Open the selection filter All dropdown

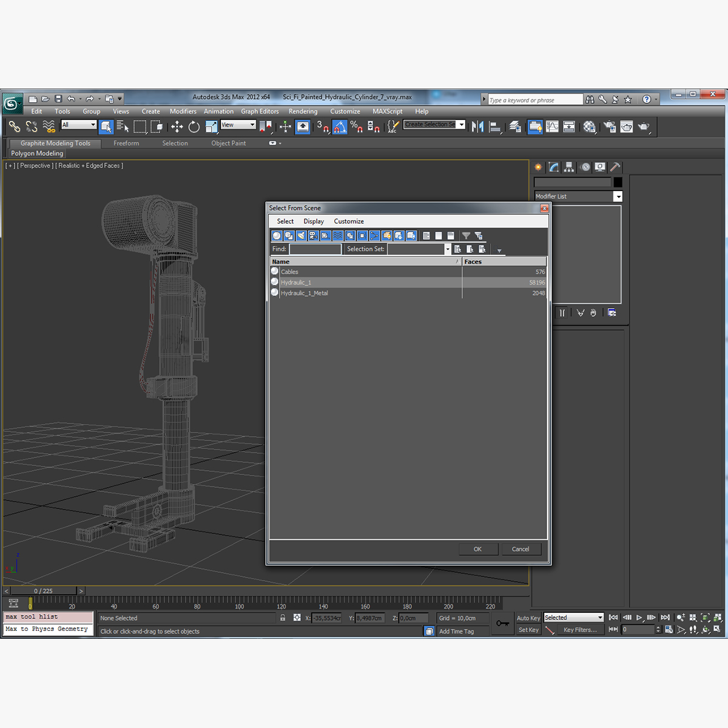tap(93, 124)
